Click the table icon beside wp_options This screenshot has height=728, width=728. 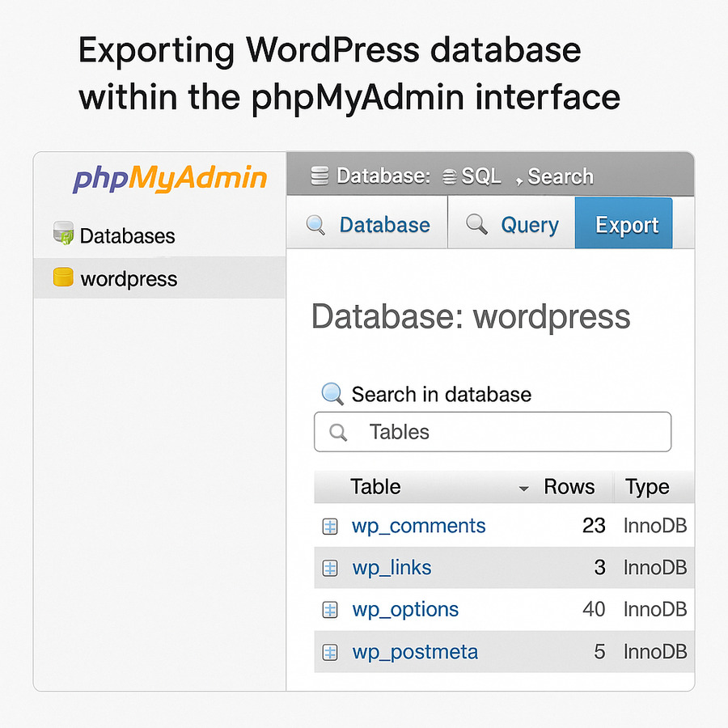point(330,610)
